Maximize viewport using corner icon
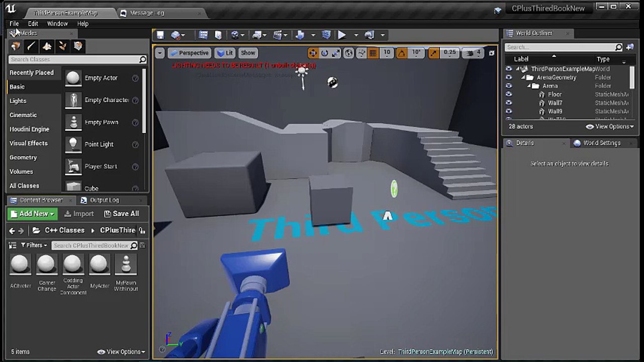 point(492,53)
